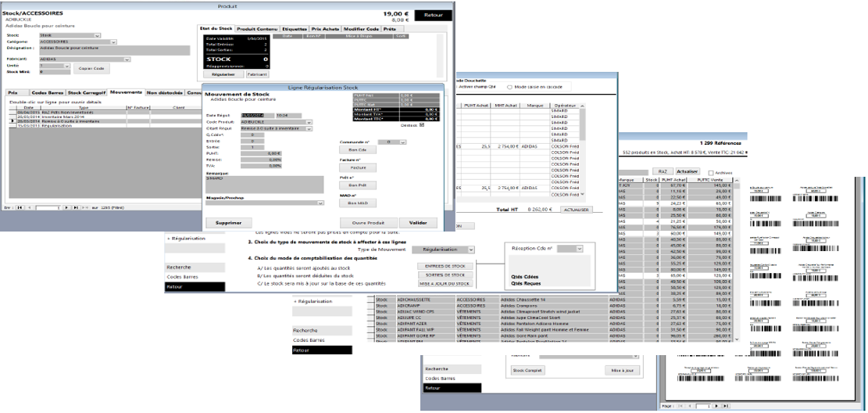Open the Magasin/Proshop dropdown
Image resolution: width=868 pixels, height=413 pixels.
coord(320,203)
